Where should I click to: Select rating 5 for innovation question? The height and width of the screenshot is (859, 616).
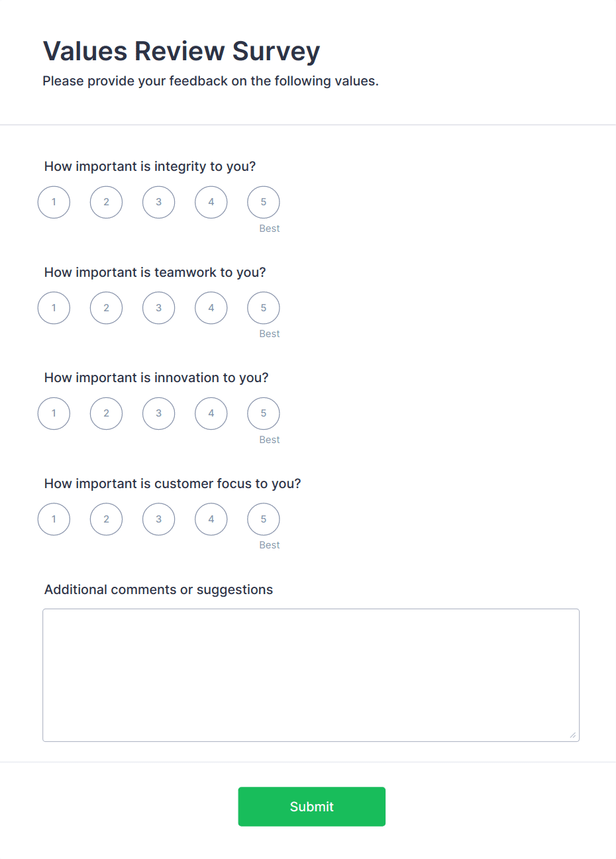(x=264, y=413)
